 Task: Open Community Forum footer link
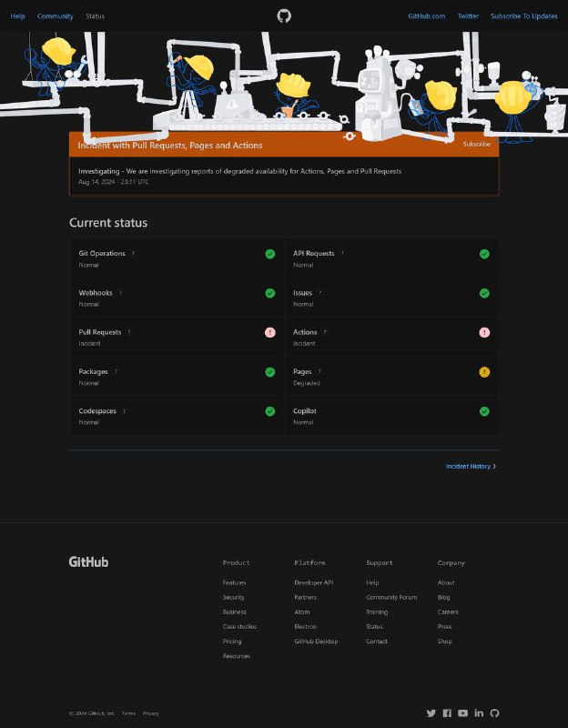coord(391,598)
